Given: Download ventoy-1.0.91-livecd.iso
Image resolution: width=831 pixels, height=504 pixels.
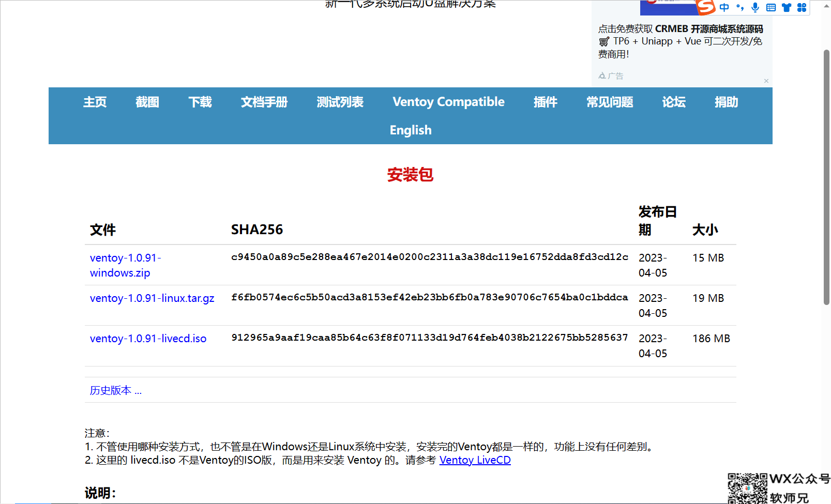Looking at the screenshot, I should point(148,339).
